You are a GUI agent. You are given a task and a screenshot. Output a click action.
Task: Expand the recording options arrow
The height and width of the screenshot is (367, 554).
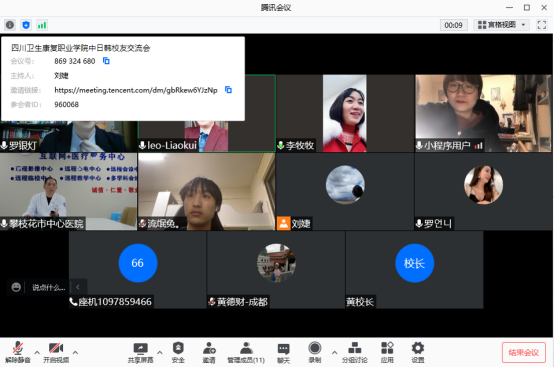(334, 352)
